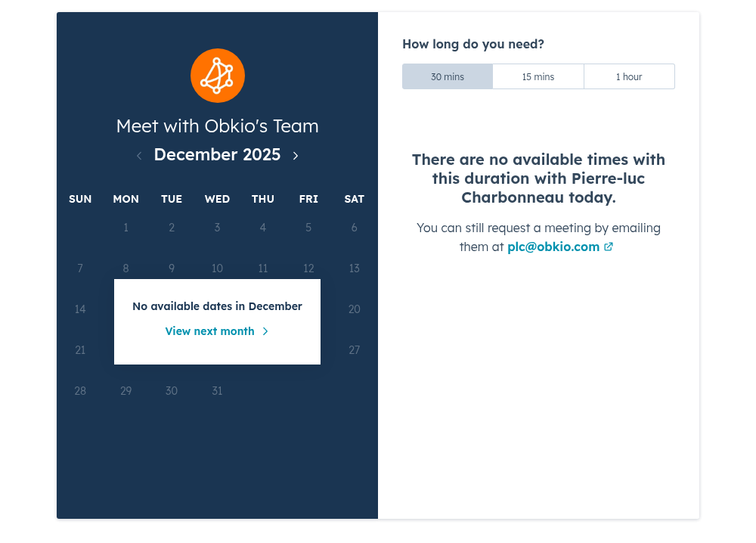Screen dimensions: 756x543
Task: Click December 2025 month heading
Action: 217,155
